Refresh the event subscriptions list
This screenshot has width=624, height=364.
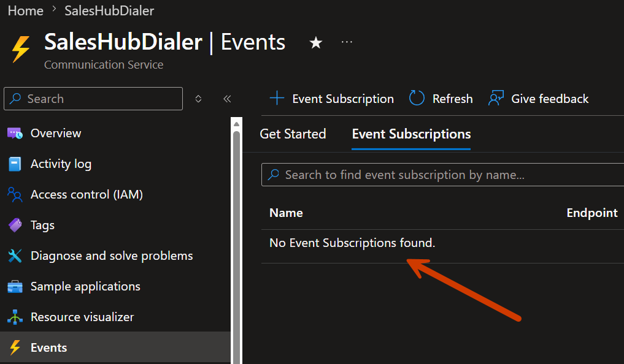[x=441, y=99]
